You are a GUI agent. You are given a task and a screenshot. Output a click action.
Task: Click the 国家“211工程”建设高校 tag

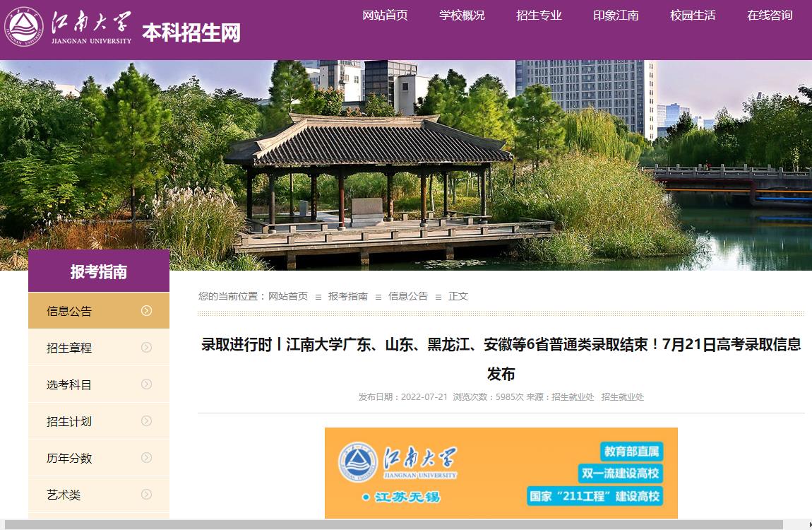[595, 496]
